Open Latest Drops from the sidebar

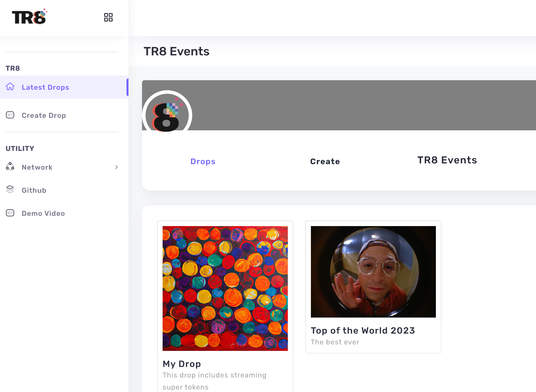(x=45, y=87)
